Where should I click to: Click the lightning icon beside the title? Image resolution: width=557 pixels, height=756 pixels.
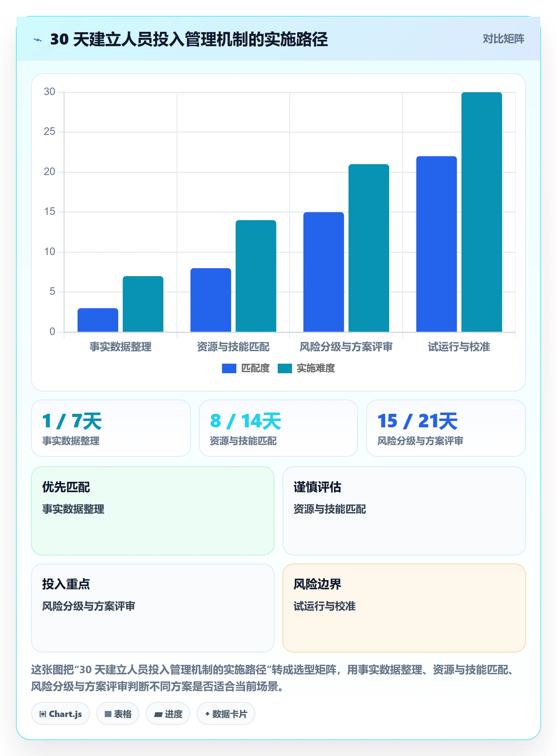click(38, 40)
